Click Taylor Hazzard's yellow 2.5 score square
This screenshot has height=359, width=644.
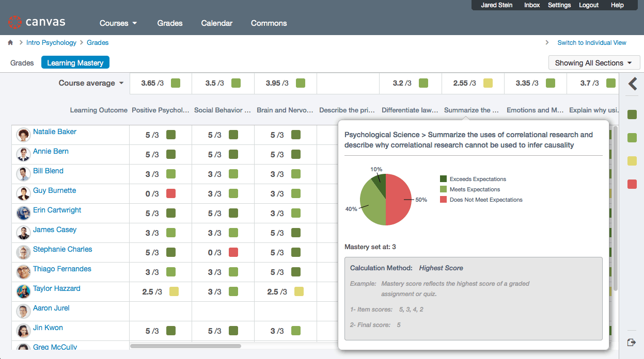(174, 291)
